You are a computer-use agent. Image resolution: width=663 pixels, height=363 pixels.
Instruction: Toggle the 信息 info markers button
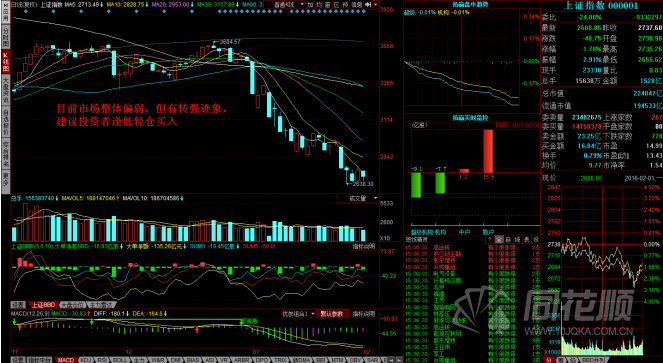click(356, 5)
